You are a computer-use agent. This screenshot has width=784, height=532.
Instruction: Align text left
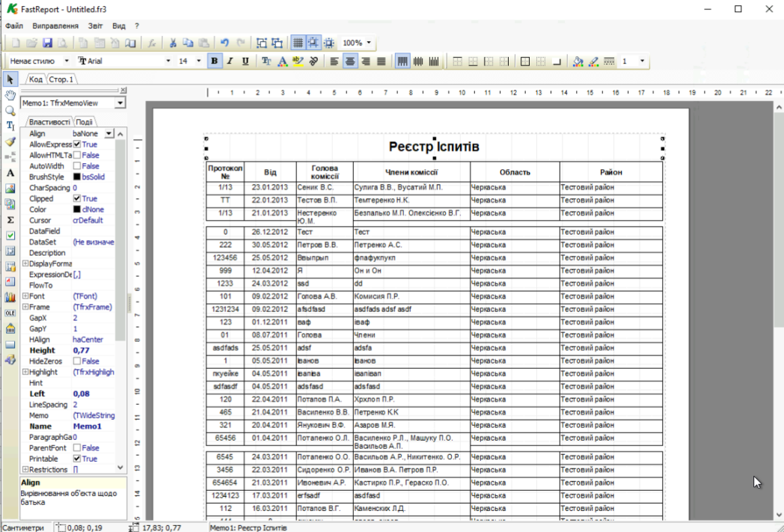334,61
